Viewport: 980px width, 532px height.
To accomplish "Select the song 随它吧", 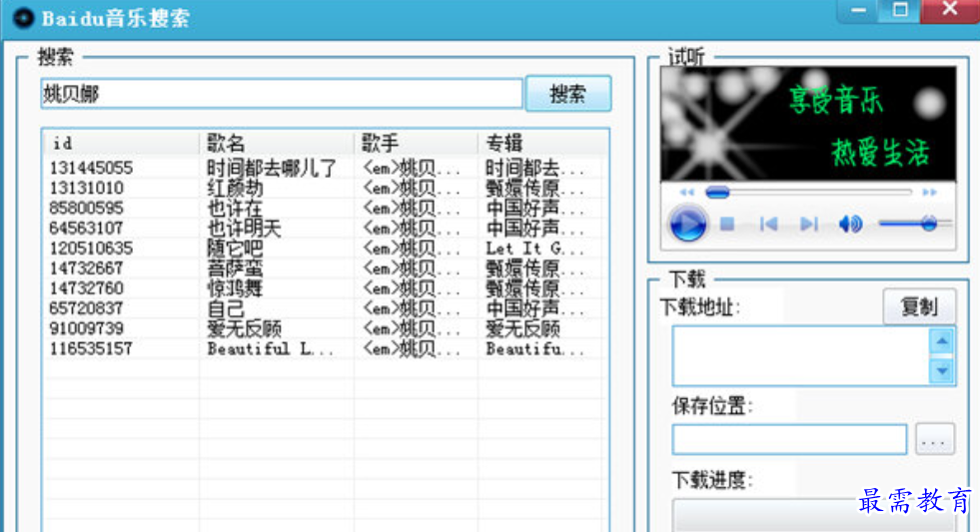I will pyautogui.click(x=235, y=248).
